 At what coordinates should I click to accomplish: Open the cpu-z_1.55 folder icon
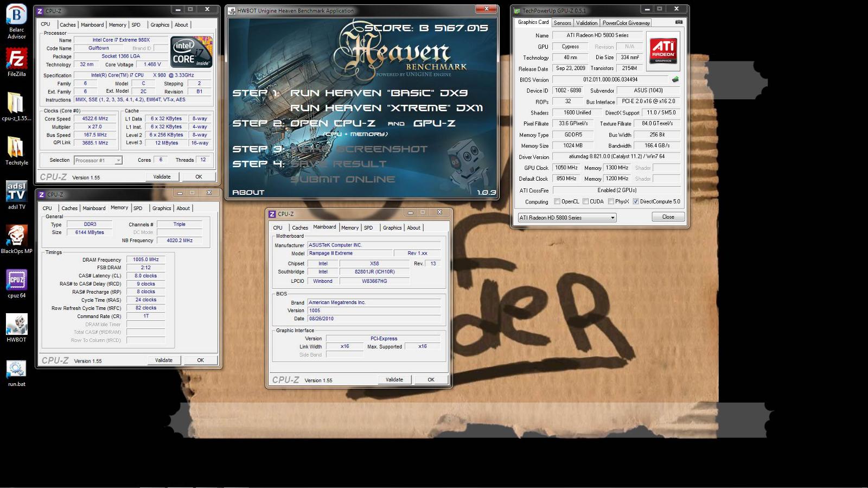pos(16,106)
